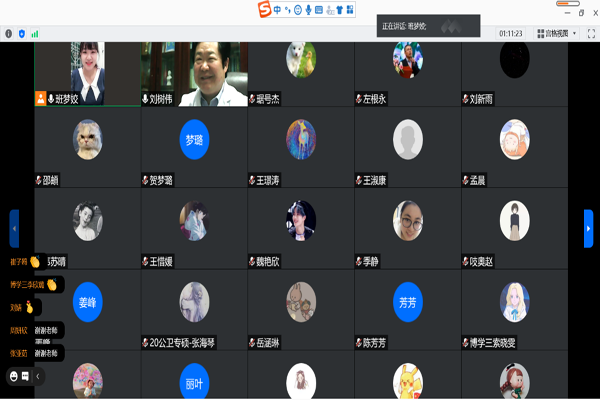Open the chat bubble message icon

25,376
